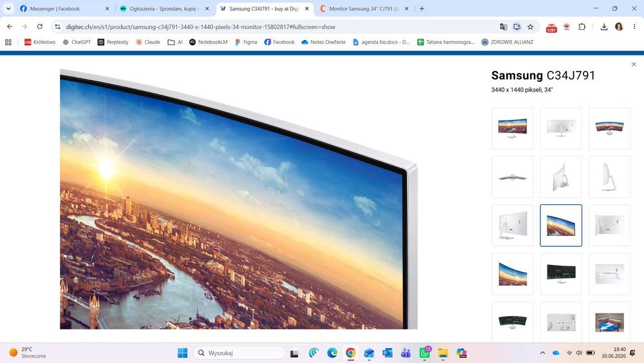Open the tab search dropdown arrow

point(8,8)
